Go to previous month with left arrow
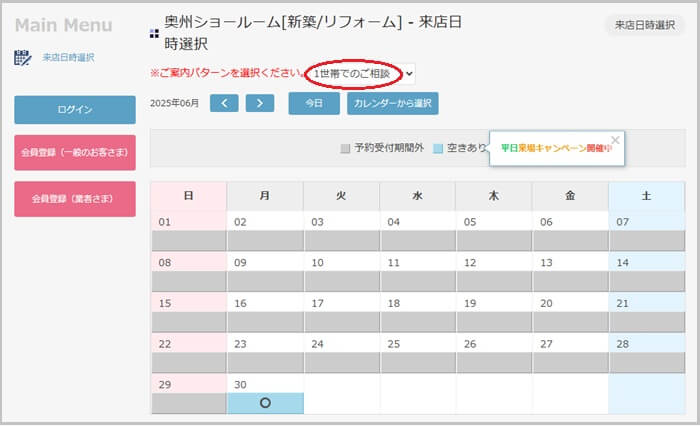 [224, 103]
